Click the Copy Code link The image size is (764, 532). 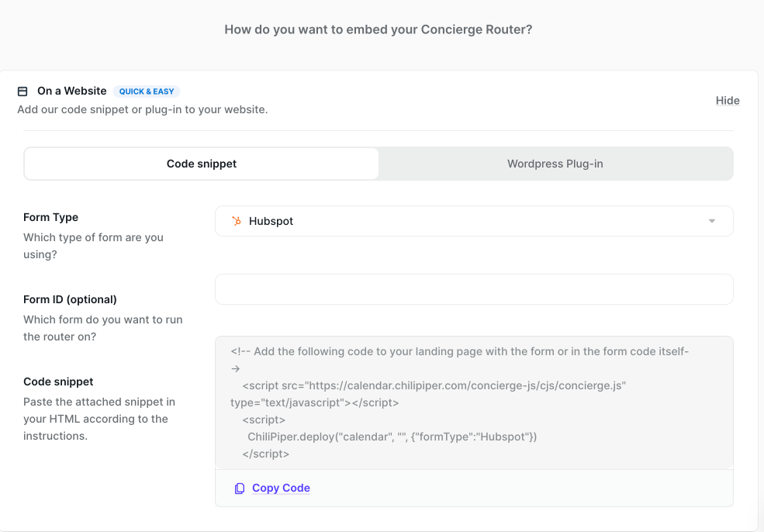tap(281, 488)
